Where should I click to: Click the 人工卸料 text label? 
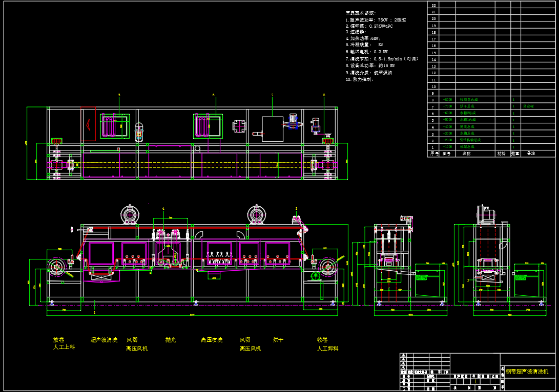327,349
